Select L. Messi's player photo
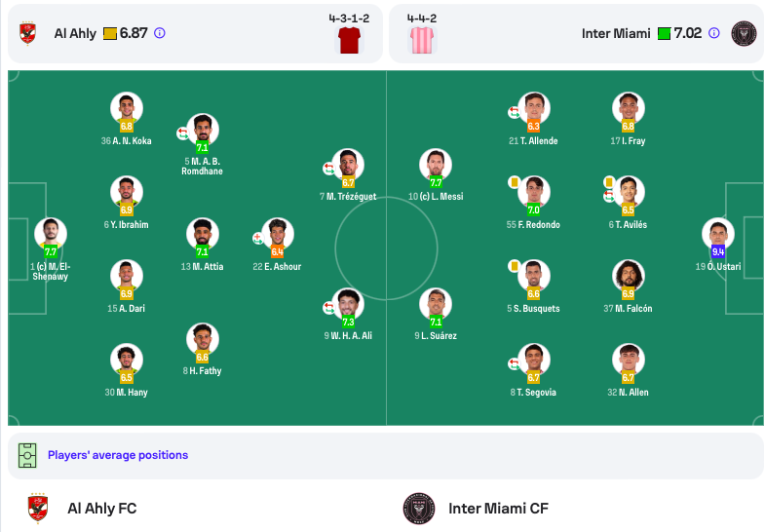Screen dimensions: 765x532 (x=436, y=165)
